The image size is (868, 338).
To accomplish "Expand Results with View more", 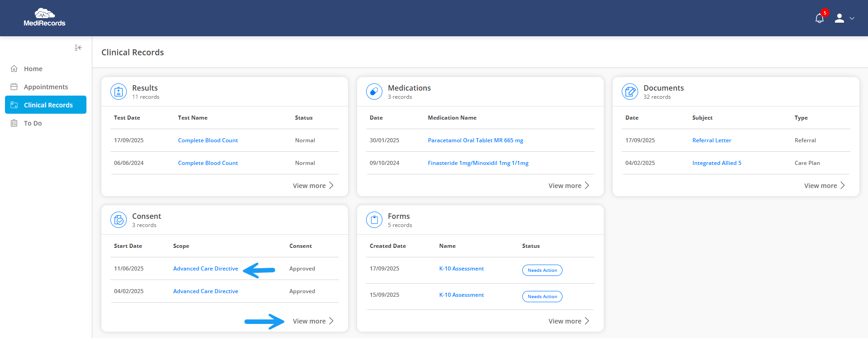I will (313, 186).
